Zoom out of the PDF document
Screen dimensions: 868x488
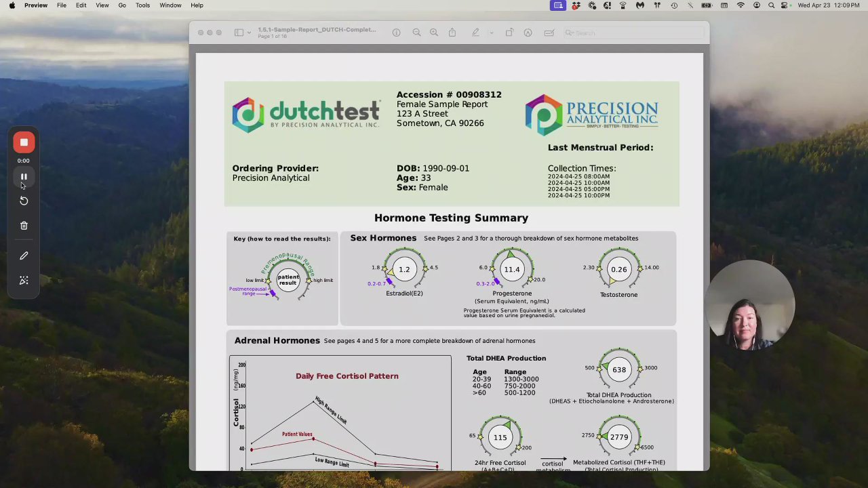[416, 33]
